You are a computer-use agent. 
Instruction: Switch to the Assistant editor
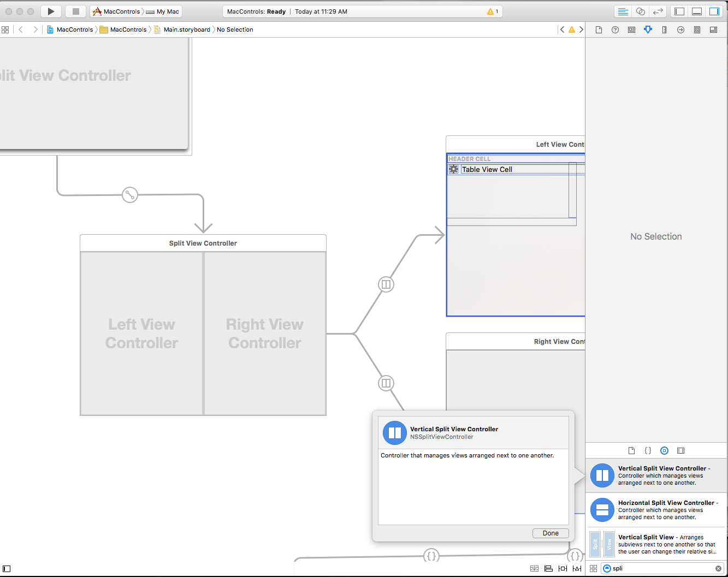pyautogui.click(x=640, y=11)
